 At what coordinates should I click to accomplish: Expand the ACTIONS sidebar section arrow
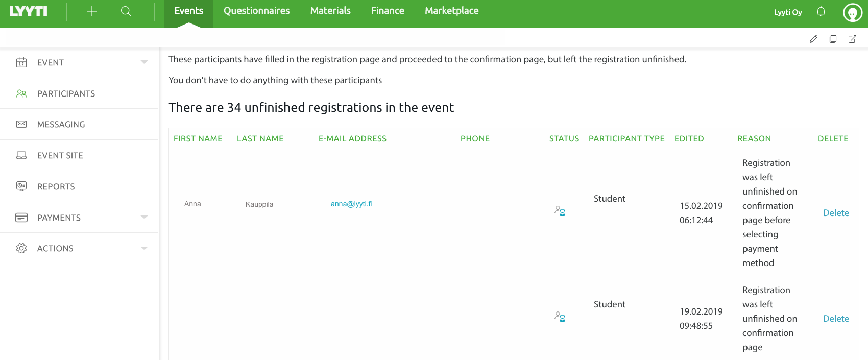pos(144,248)
